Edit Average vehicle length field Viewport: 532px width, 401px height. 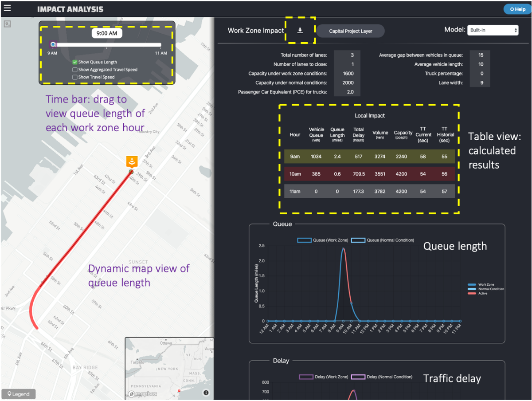480,64
